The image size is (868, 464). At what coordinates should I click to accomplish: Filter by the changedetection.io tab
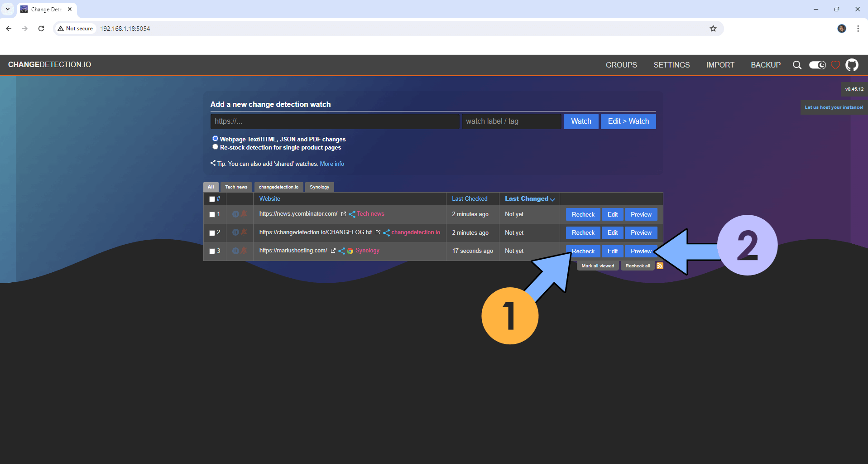(278, 187)
